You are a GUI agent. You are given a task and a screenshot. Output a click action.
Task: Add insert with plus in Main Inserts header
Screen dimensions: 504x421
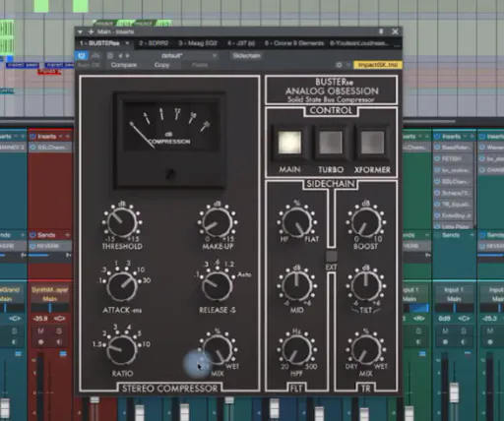[91, 31]
